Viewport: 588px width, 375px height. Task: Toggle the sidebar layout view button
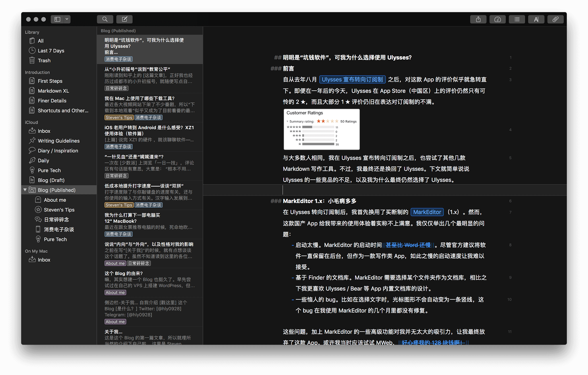click(57, 19)
